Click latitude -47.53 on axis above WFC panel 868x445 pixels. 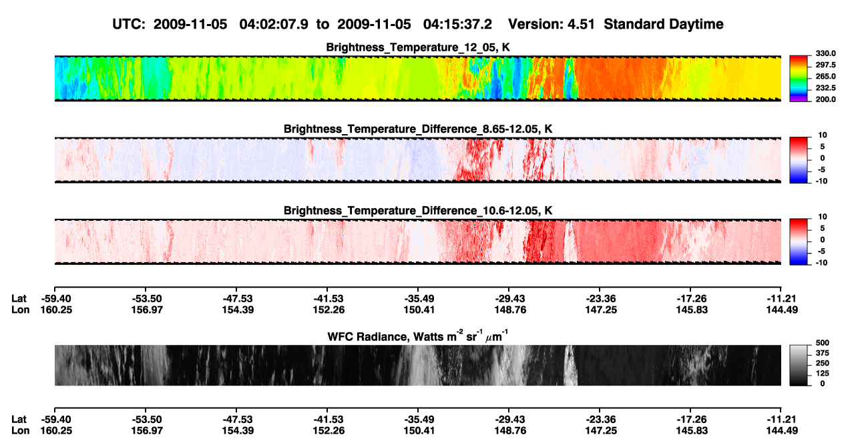tap(236, 298)
